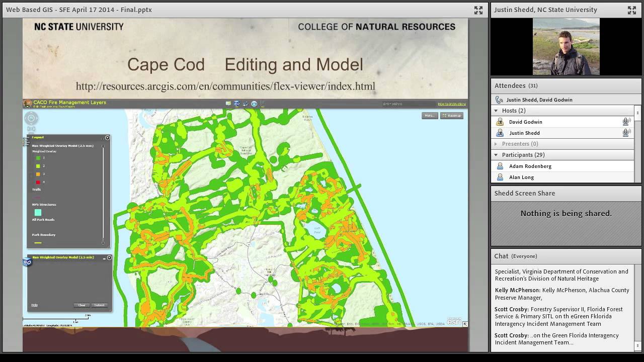Minimize the Run Weighted Overlay Model widget
Viewport: 644px width, 362px height.
pos(105,258)
